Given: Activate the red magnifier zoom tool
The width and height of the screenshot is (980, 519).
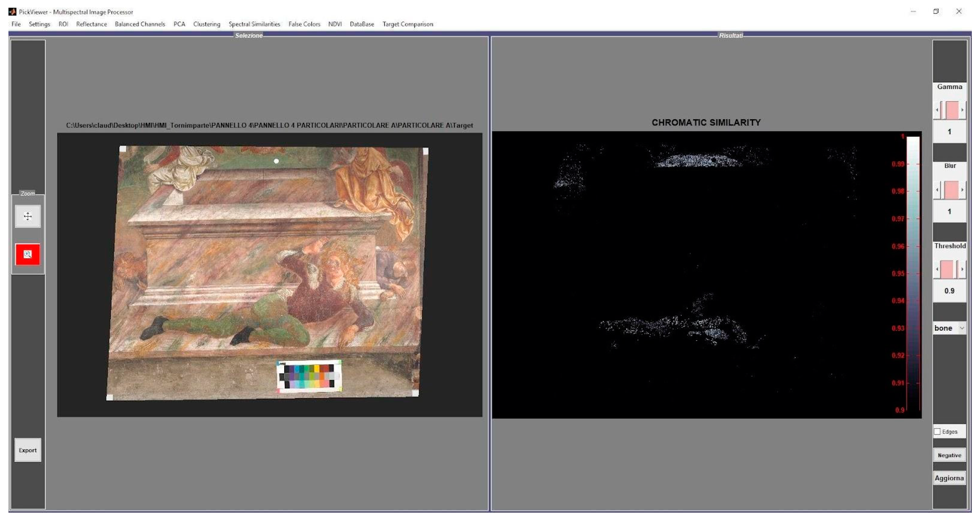Looking at the screenshot, I should (x=28, y=254).
